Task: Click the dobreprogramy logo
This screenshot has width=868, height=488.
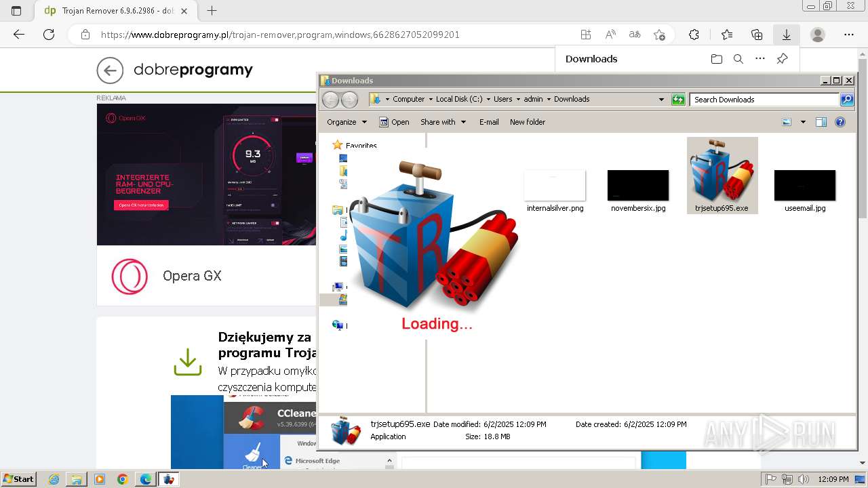Action: [x=193, y=70]
